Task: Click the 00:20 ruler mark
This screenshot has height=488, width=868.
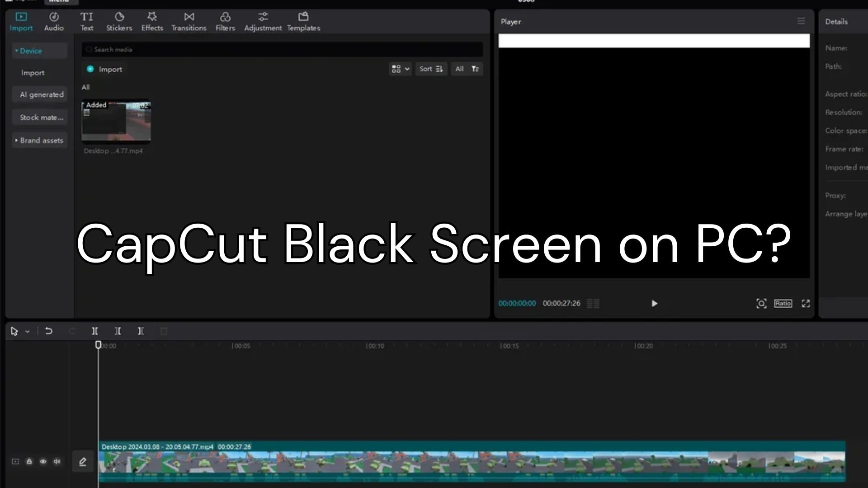Action: coord(644,346)
